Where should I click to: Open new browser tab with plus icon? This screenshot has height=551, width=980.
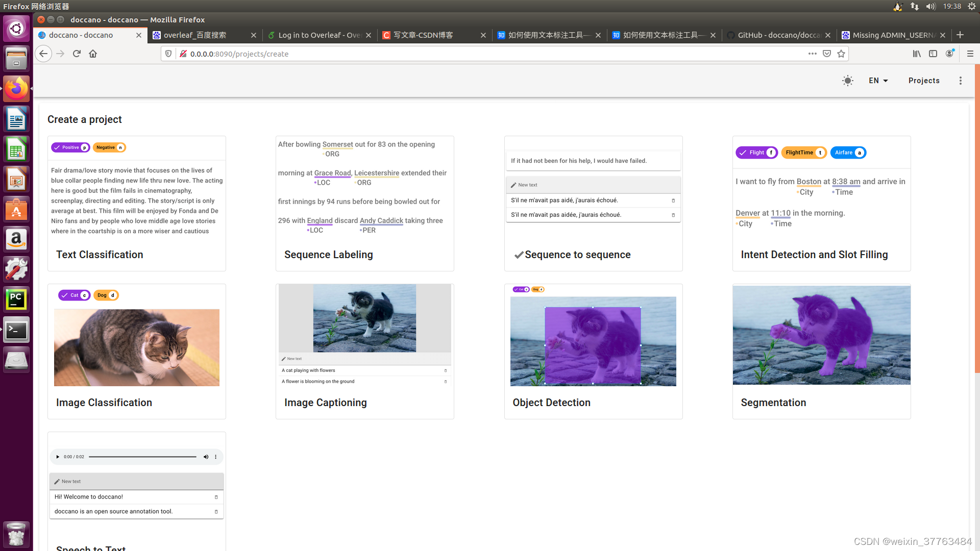coord(960,35)
